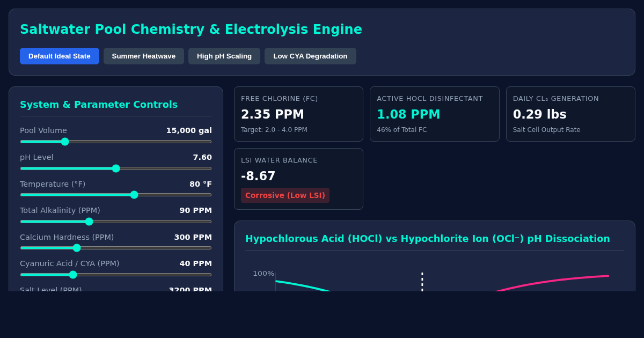This screenshot has height=338, width=644.
Task: Click the 40 PPM cyanuric acid value
Action: point(196,263)
